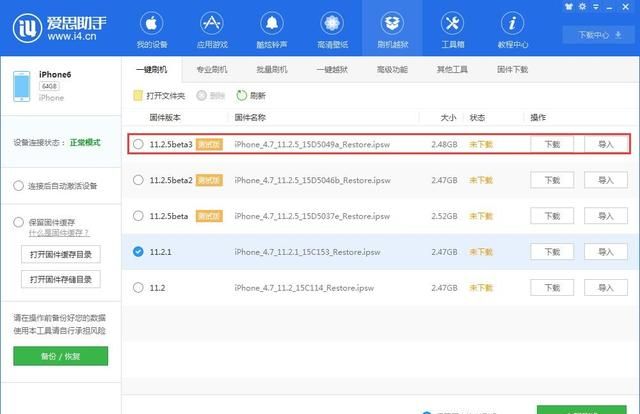The width and height of the screenshot is (640, 414).
Task: Click 下载 for 11.2.5beta firmware
Action: pos(552,216)
